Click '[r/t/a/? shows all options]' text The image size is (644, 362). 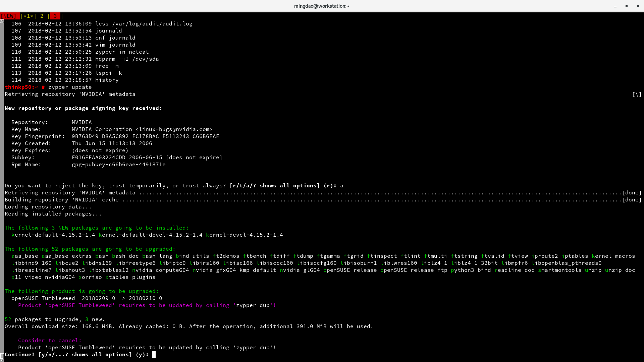tap(275, 186)
